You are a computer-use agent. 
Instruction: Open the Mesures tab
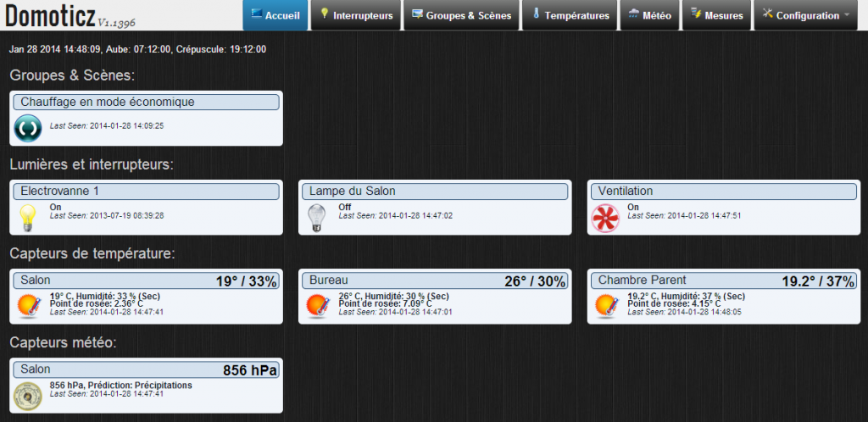pyautogui.click(x=716, y=15)
